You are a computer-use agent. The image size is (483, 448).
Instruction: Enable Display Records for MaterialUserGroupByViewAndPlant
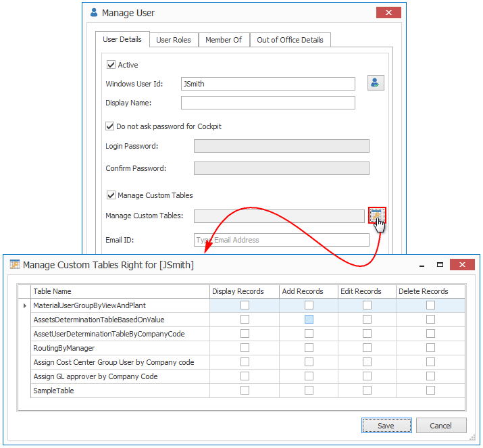point(245,305)
